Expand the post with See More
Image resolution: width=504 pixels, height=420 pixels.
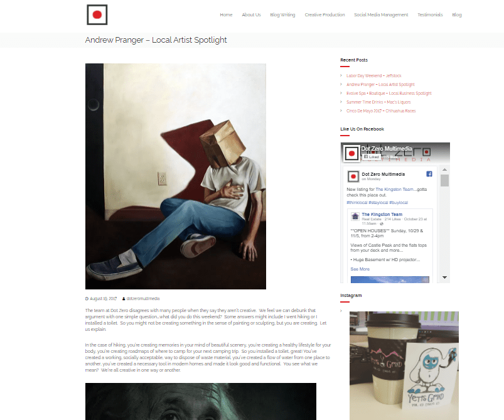(360, 269)
